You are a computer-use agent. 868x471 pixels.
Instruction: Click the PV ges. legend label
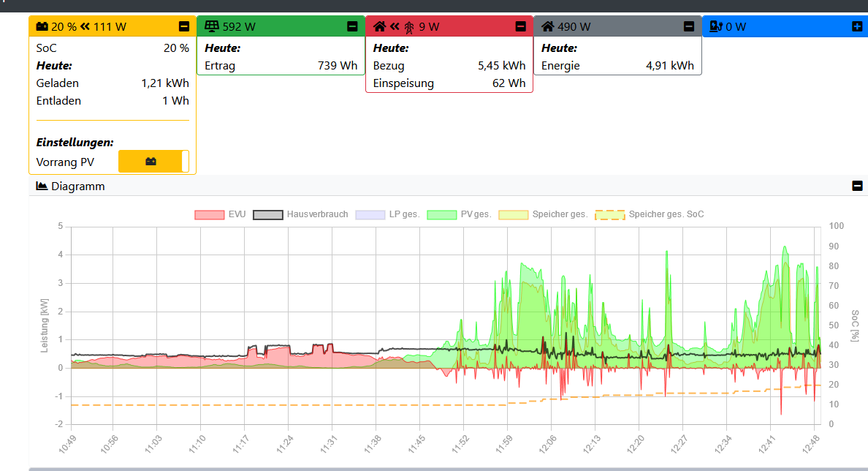click(475, 214)
